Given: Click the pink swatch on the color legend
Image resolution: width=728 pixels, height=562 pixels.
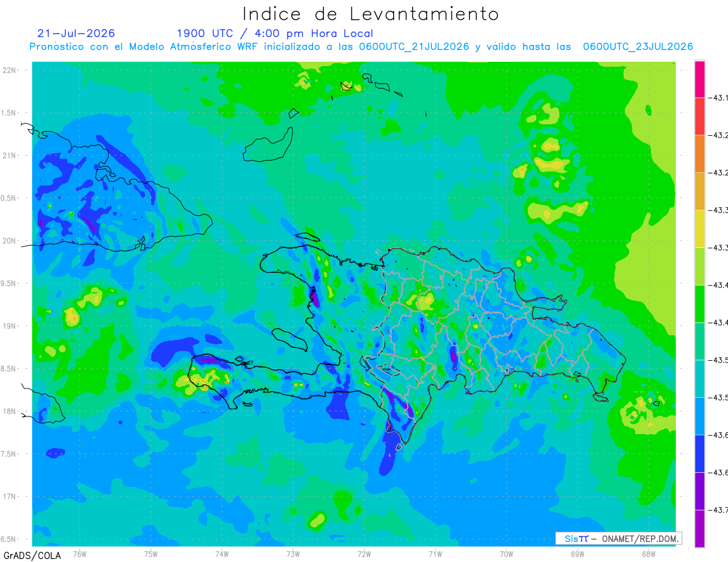Looking at the screenshot, I should [x=699, y=79].
